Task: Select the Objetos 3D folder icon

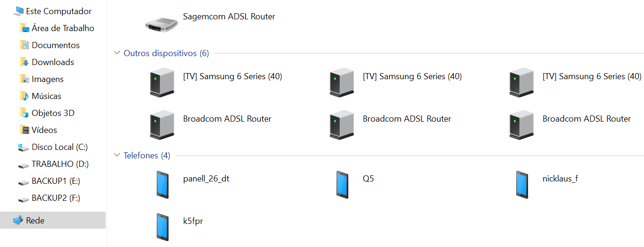Action: click(24, 113)
